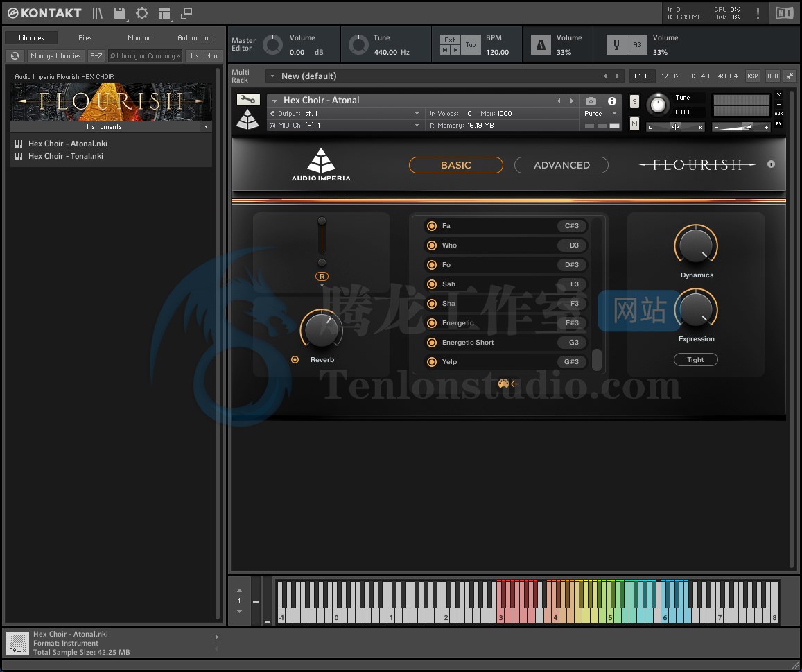Click the Hex Choir - Tonal.nki file
The width and height of the screenshot is (802, 672).
(x=65, y=156)
